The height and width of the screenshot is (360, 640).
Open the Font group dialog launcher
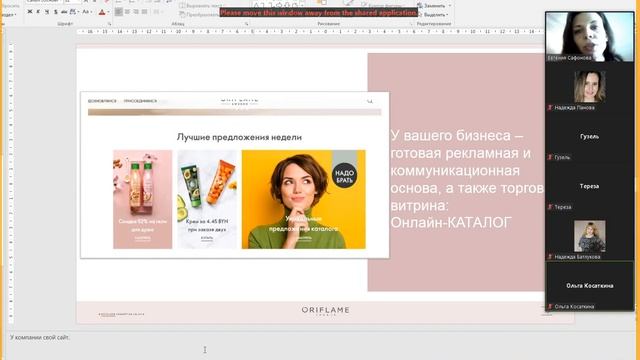point(109,24)
